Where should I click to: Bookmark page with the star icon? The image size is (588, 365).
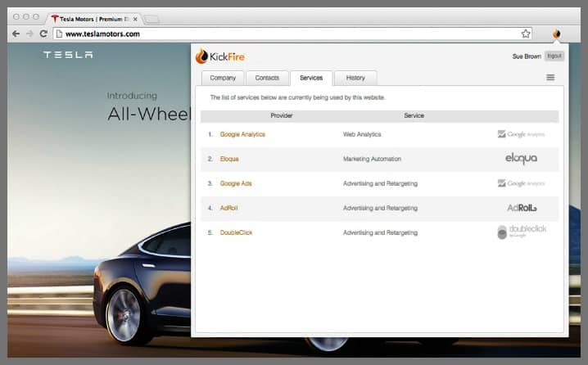526,34
